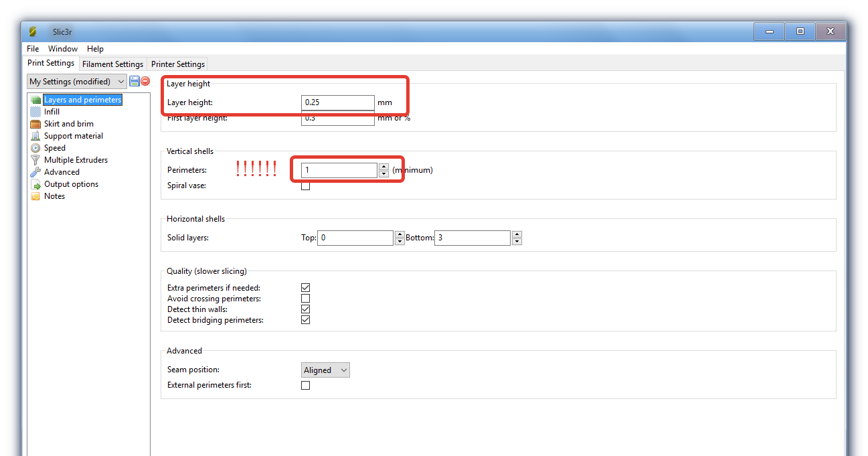Click the Multiple Extruders funnel icon
868x456 pixels.
pos(36,160)
